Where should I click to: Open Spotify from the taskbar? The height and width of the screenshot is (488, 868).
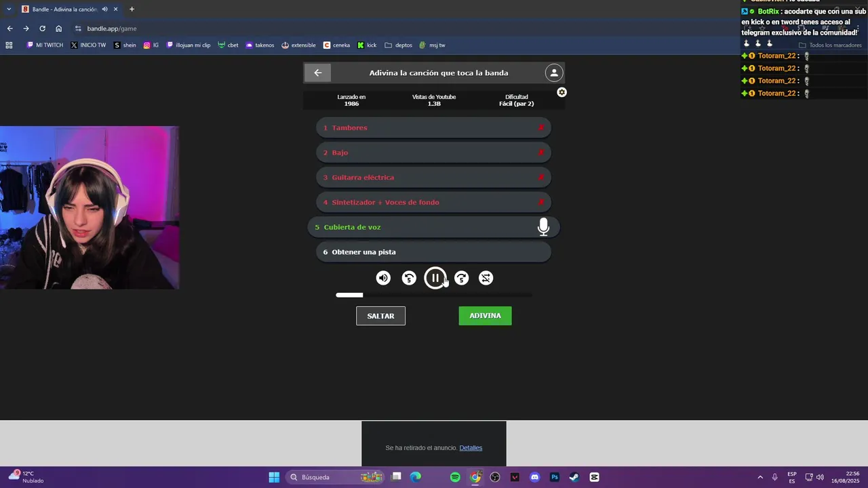(x=455, y=477)
